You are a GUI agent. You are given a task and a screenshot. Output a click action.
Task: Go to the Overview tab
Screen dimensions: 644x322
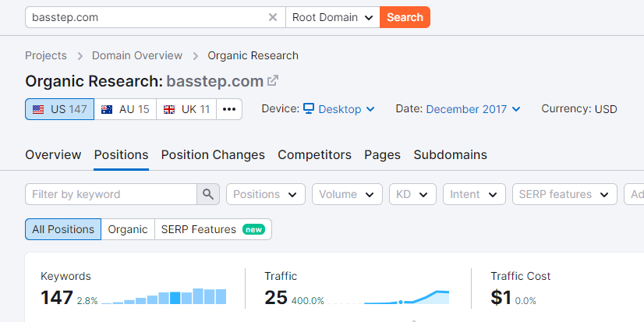pyautogui.click(x=53, y=155)
